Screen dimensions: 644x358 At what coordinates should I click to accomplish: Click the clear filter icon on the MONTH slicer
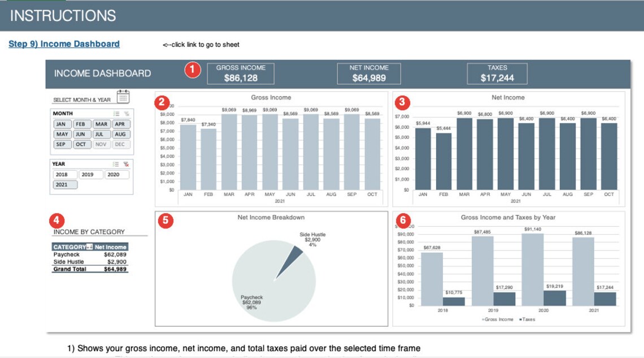click(x=127, y=114)
